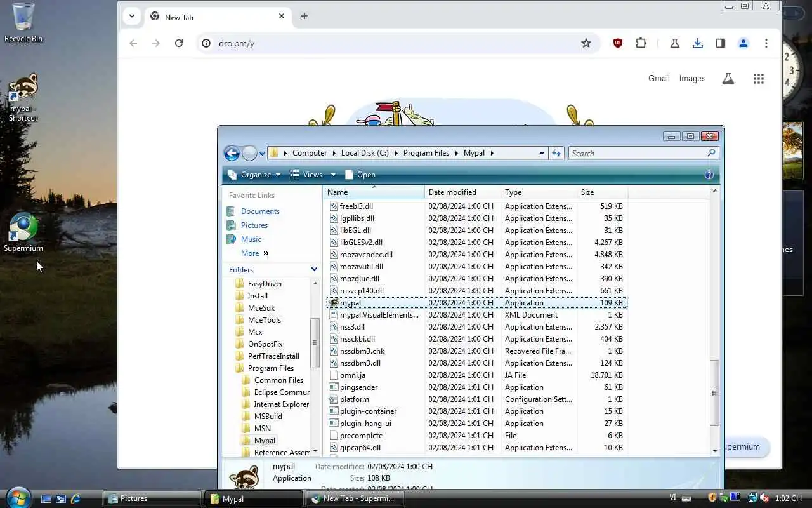
Task: View site information icon in address bar
Action: tap(206, 43)
